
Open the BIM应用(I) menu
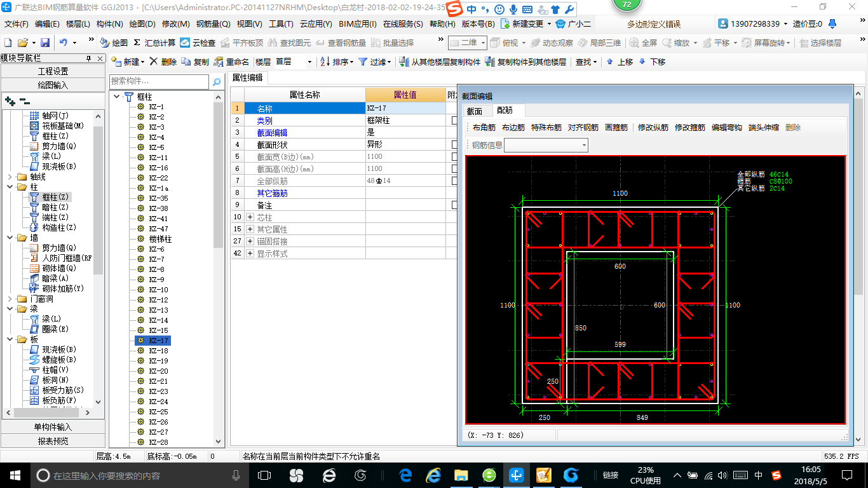point(358,24)
